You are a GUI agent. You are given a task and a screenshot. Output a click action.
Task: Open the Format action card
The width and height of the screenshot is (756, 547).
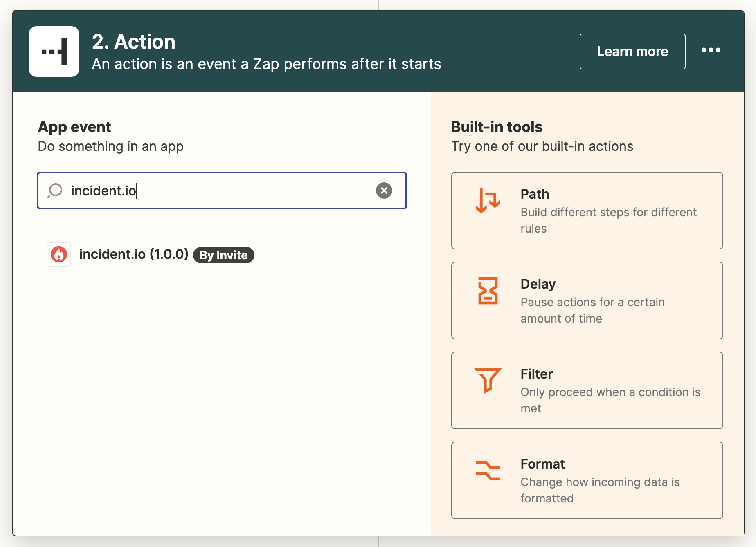[587, 480]
